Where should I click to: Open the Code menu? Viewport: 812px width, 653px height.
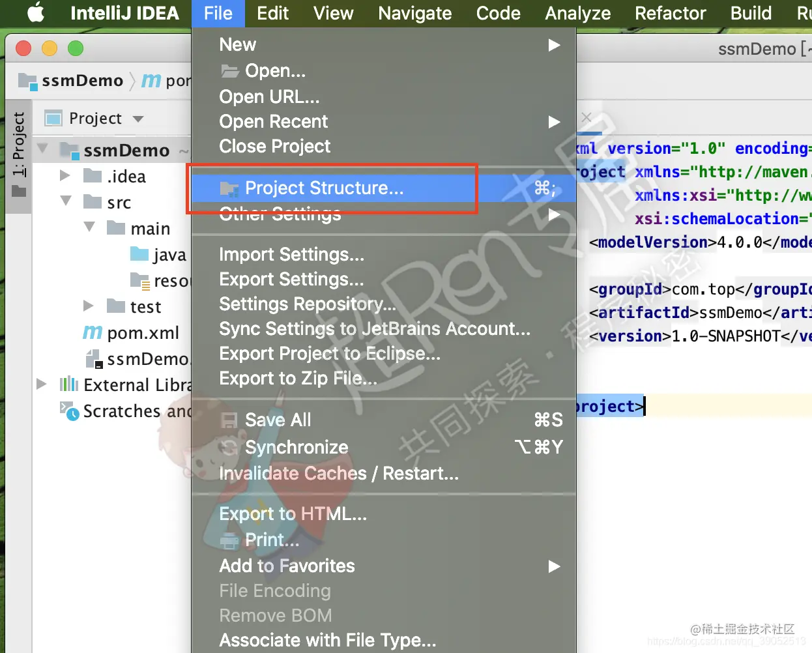[498, 13]
